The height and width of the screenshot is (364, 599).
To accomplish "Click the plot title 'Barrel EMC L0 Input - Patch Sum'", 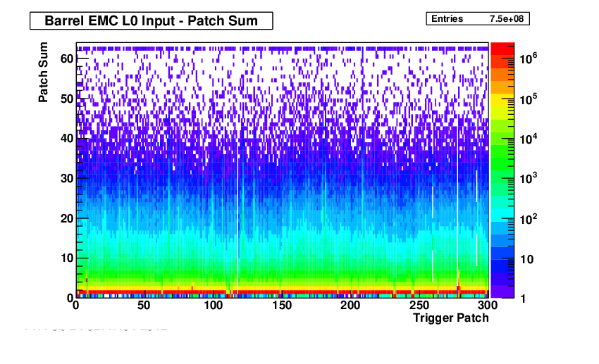I will [152, 20].
